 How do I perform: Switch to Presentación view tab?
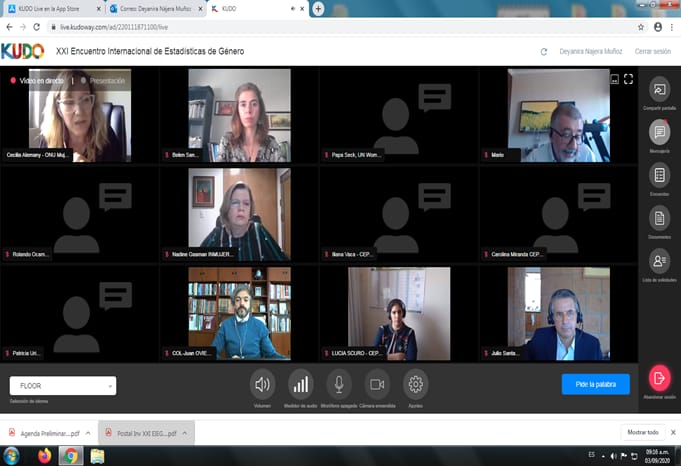coord(103,80)
